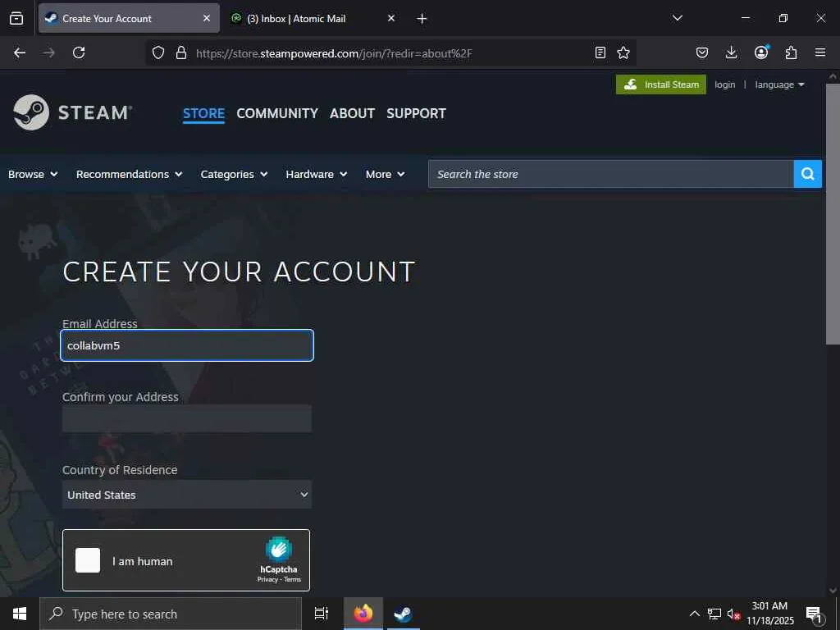
Task: Open Country of Residence United States dropdown
Action: tap(187, 495)
